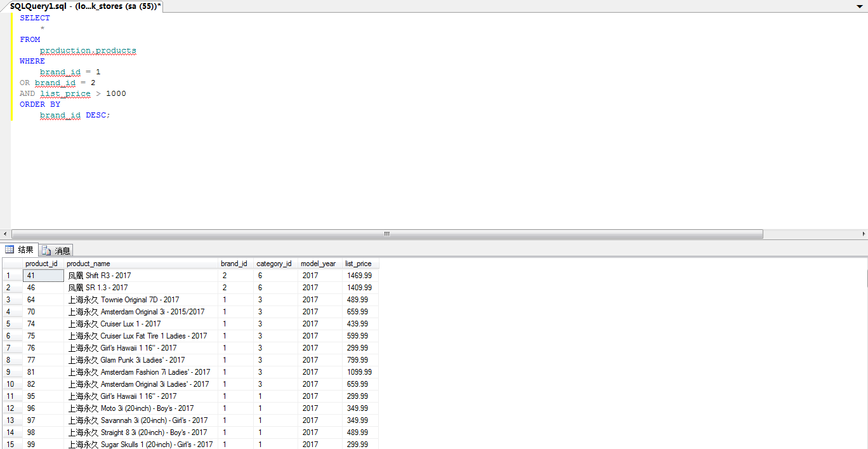Click the messages page icon on 消息 tab
The width and height of the screenshot is (868, 449).
coord(46,250)
